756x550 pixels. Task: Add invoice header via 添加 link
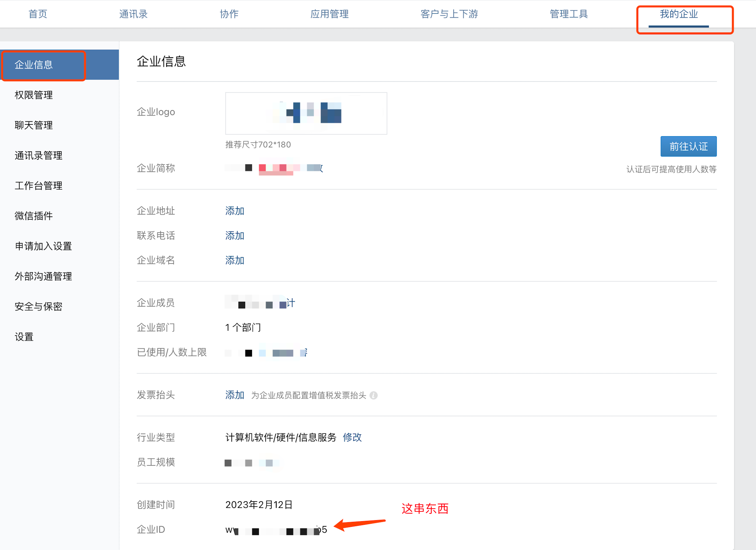[235, 395]
